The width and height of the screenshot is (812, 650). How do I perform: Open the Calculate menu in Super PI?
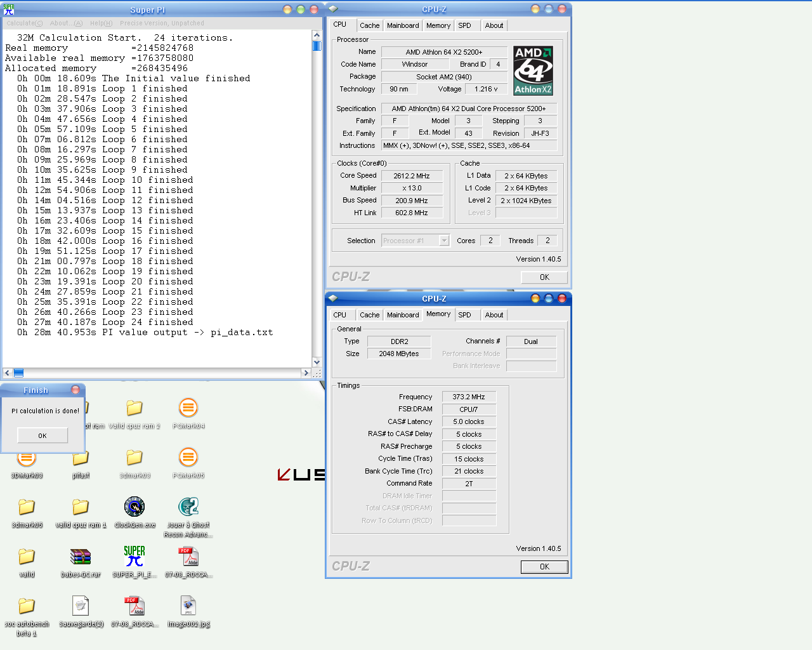pyautogui.click(x=24, y=23)
